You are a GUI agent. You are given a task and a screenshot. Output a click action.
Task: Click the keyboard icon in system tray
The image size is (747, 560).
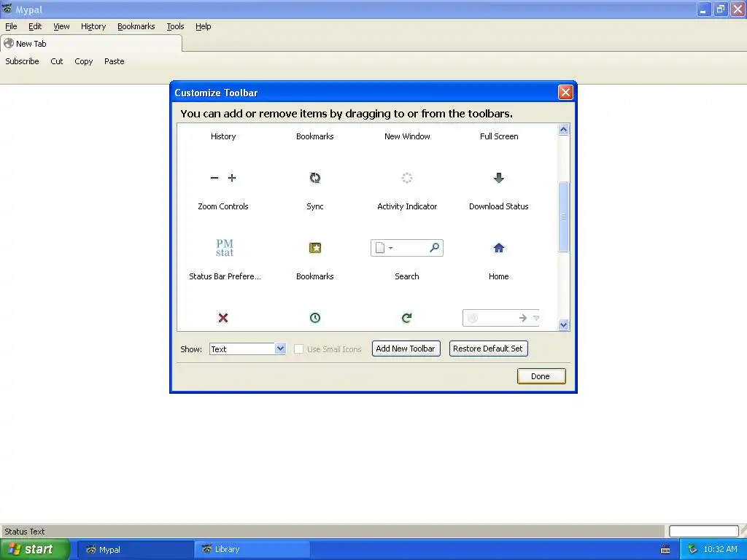tap(665, 550)
